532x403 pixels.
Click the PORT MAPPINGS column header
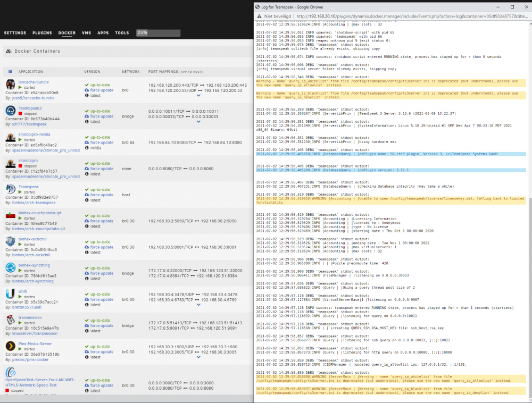point(176,72)
